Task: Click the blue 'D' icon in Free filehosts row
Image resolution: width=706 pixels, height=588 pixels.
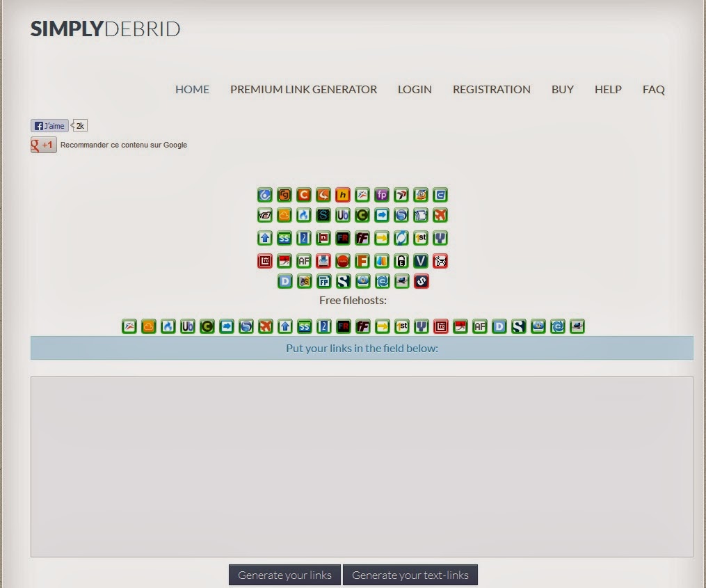Action: [499, 326]
